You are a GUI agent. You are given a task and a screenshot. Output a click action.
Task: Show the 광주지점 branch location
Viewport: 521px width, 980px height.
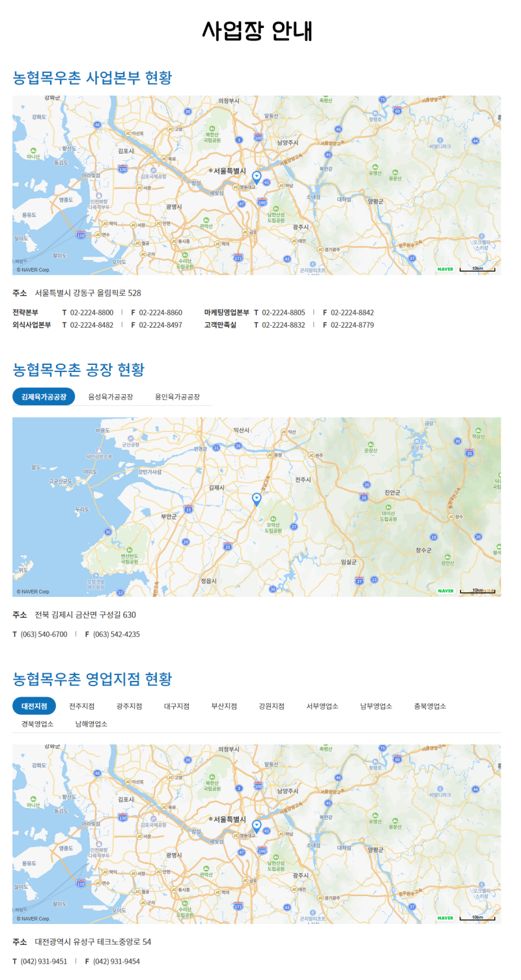pos(130,706)
